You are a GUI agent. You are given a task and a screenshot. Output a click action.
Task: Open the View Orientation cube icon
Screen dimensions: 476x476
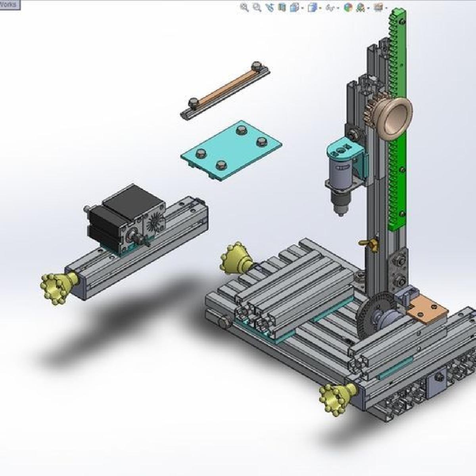[x=294, y=7]
